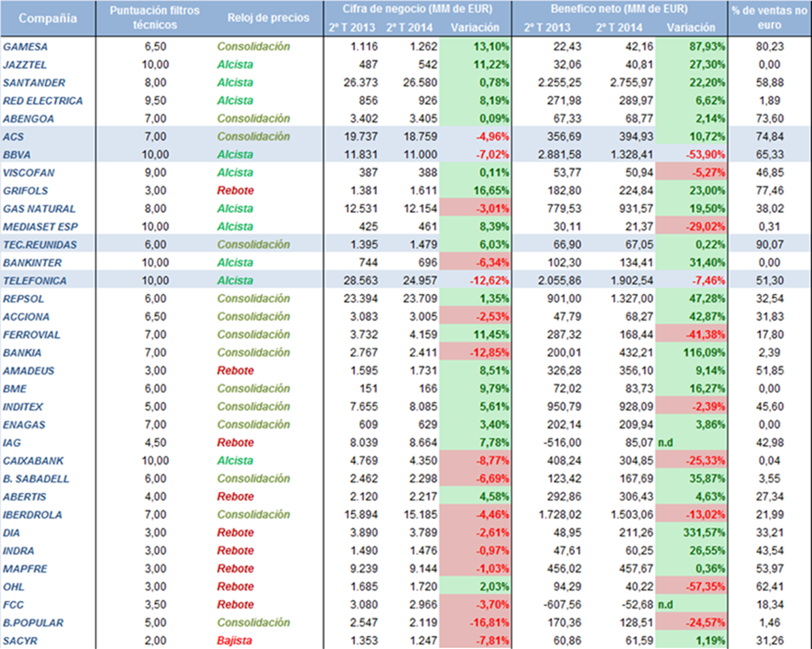The image size is (812, 649).
Task: Select the OHL company cell
Action: point(14,586)
